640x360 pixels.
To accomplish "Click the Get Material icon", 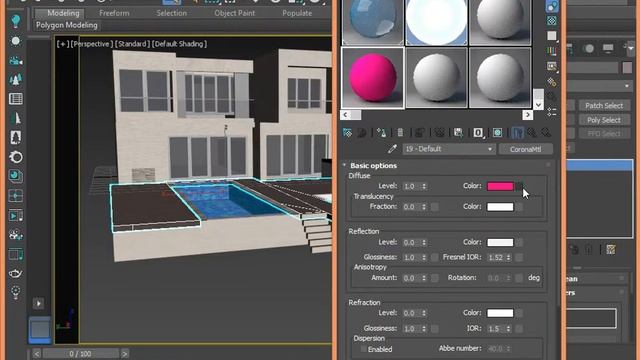I will pos(347,133).
